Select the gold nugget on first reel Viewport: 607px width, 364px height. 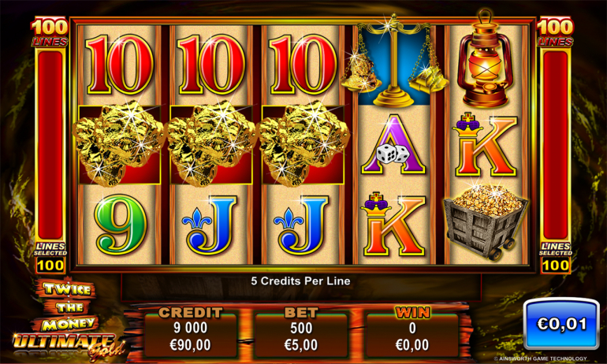point(118,143)
